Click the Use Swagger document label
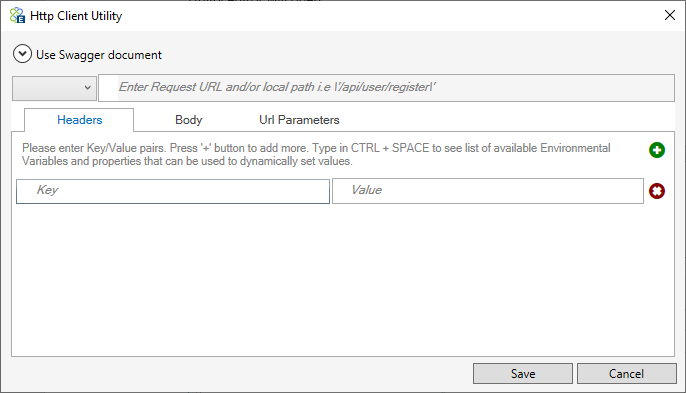The image size is (686, 393). (99, 55)
